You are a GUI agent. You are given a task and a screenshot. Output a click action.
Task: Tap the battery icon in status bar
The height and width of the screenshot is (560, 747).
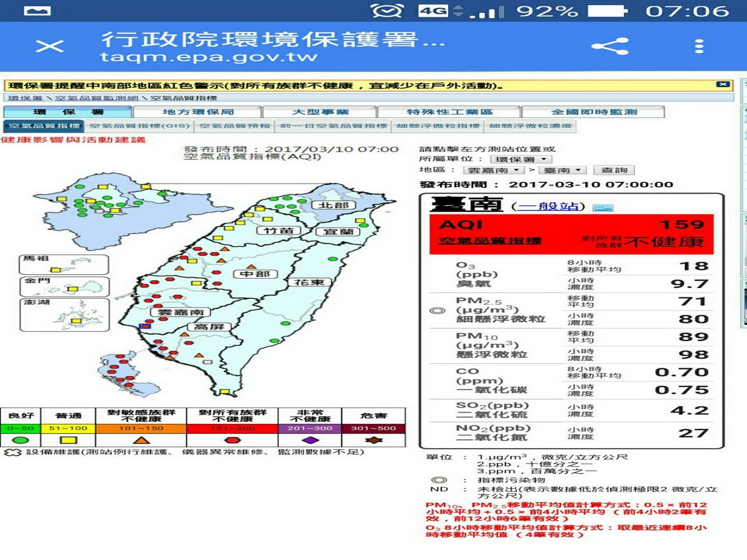(x=607, y=11)
